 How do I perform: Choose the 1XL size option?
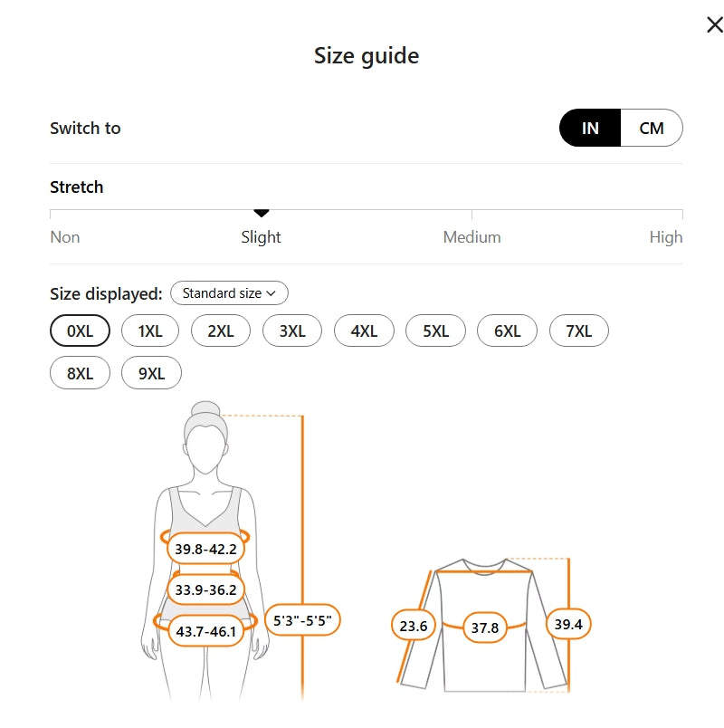click(x=150, y=331)
